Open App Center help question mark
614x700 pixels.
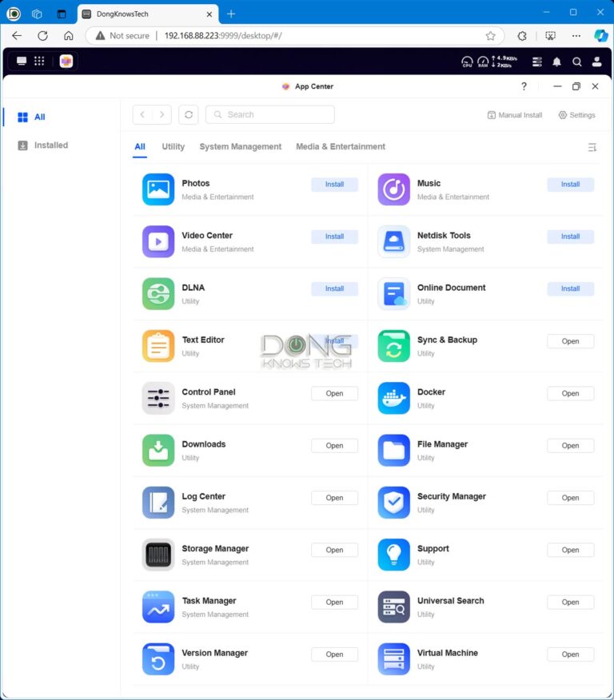(x=524, y=86)
